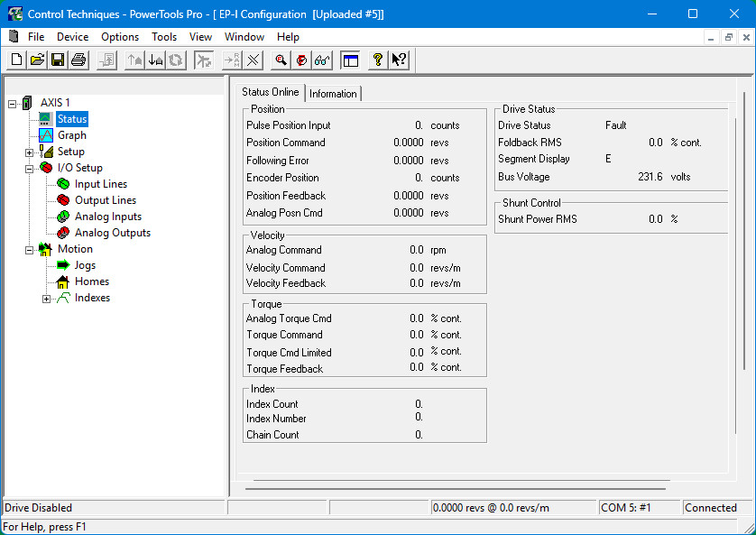Toggle the hierarchy view layout icon
This screenshot has width=756, height=535.
click(x=350, y=60)
